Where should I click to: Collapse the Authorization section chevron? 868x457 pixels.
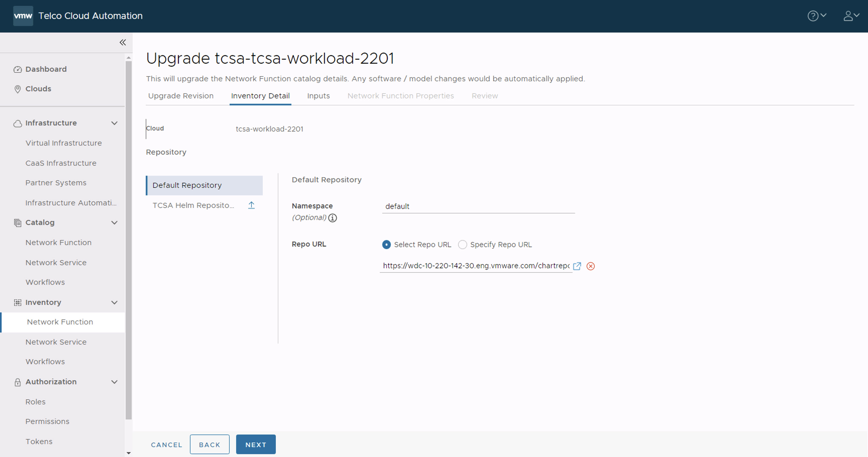pyautogui.click(x=115, y=382)
